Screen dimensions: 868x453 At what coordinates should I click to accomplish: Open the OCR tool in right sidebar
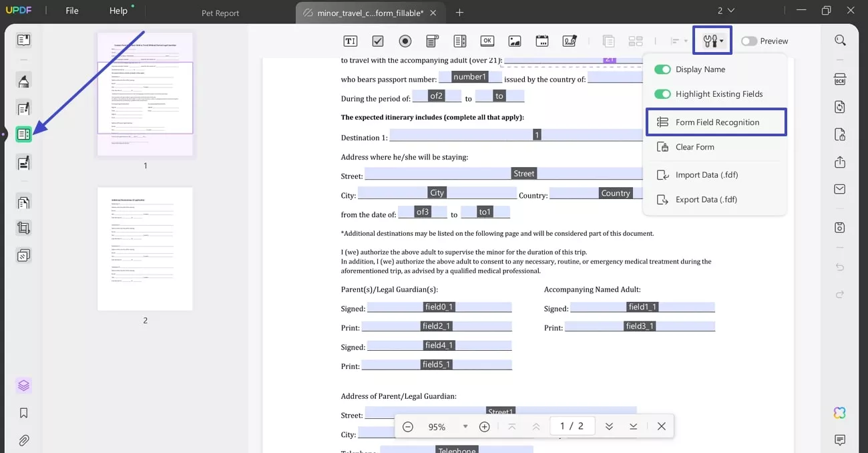[x=840, y=80]
